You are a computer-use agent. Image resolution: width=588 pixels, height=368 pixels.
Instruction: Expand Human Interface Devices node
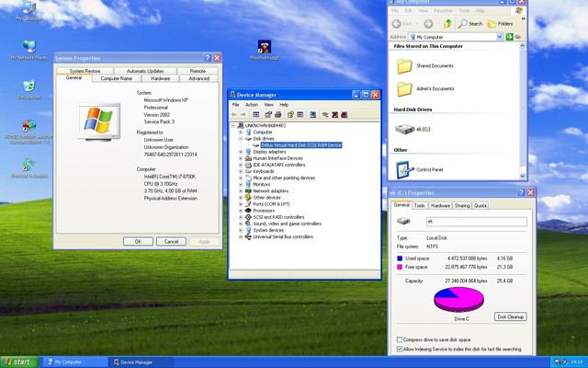(x=241, y=158)
